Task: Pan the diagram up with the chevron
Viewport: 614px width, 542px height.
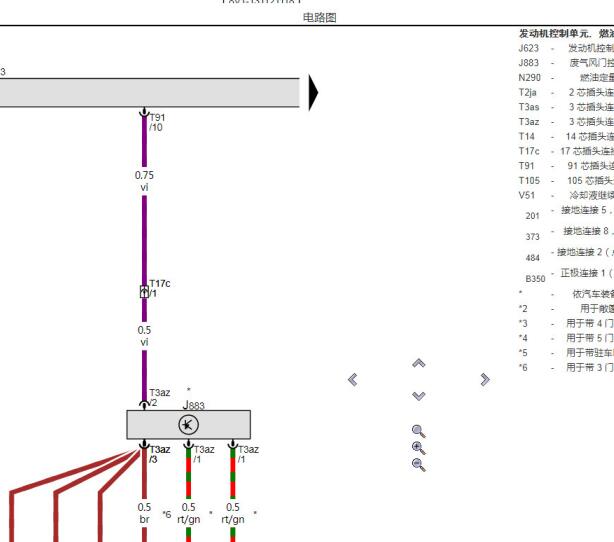Action: (419, 363)
